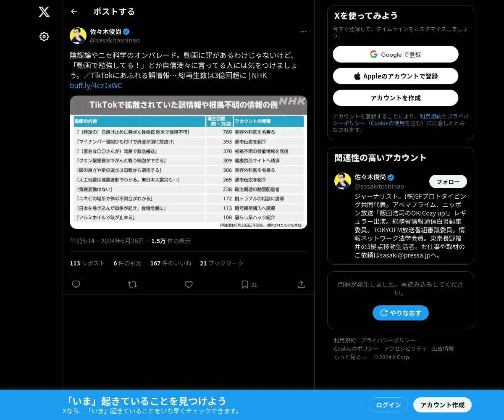The height and width of the screenshot is (420, 504).
Task: Expand the もっと見る footer menu
Action: pos(351,357)
